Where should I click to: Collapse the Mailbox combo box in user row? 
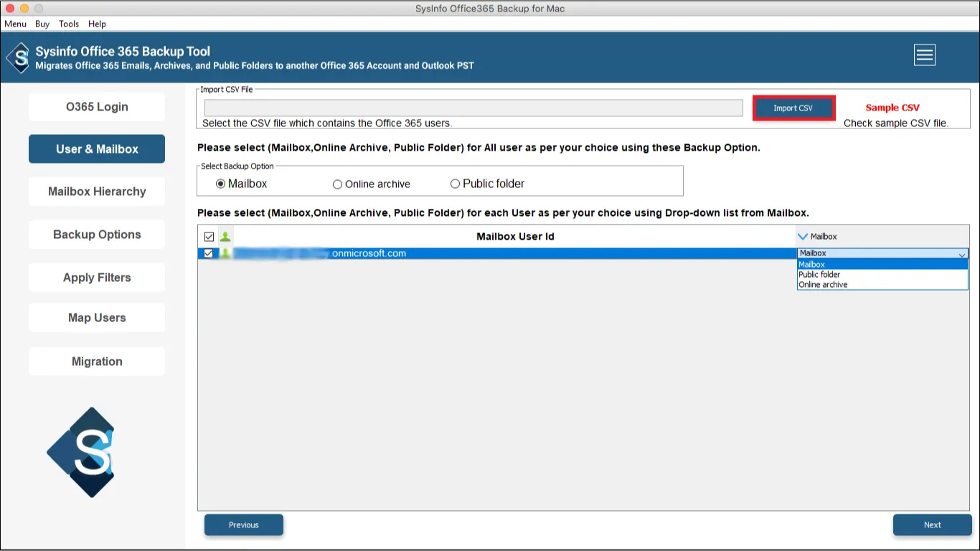961,254
